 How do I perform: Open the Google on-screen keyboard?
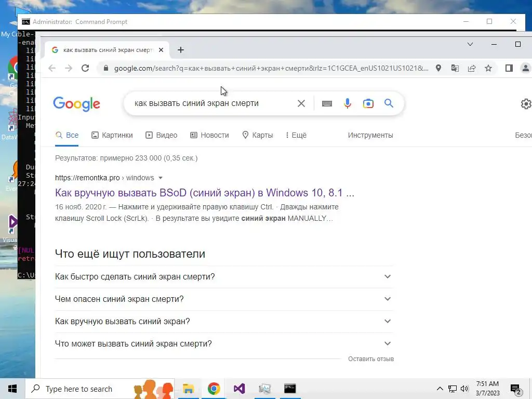(x=327, y=103)
